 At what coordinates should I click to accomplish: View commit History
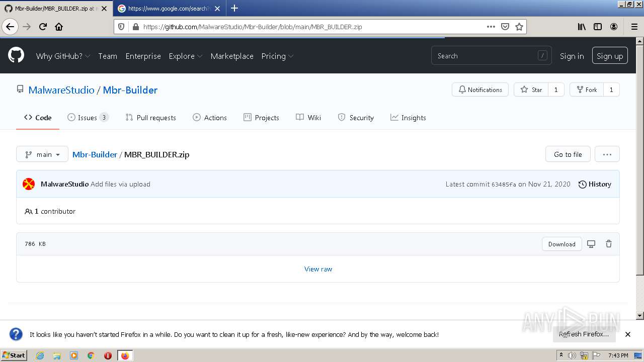click(x=595, y=184)
